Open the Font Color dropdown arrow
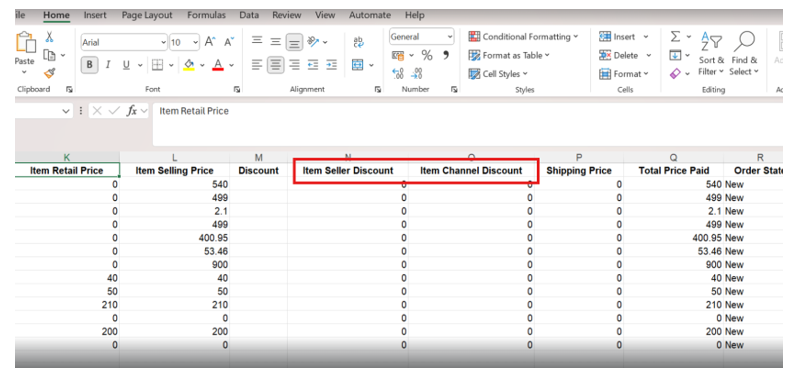Image resolution: width=795 pixels, height=371 pixels. click(232, 65)
